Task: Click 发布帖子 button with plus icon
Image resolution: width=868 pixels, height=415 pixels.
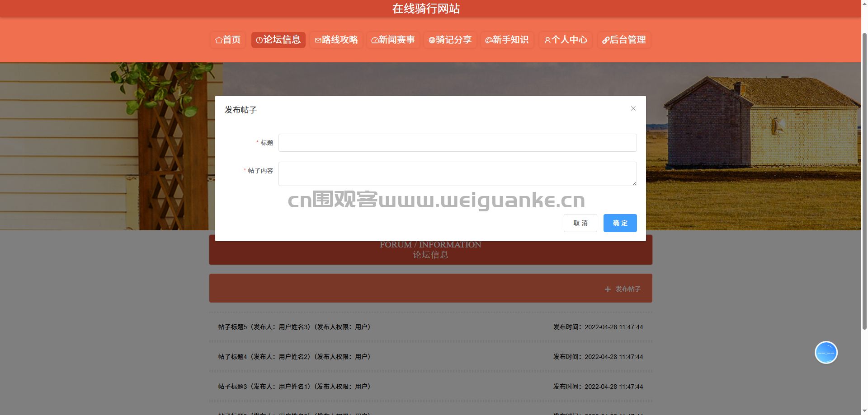Action: [623, 289]
